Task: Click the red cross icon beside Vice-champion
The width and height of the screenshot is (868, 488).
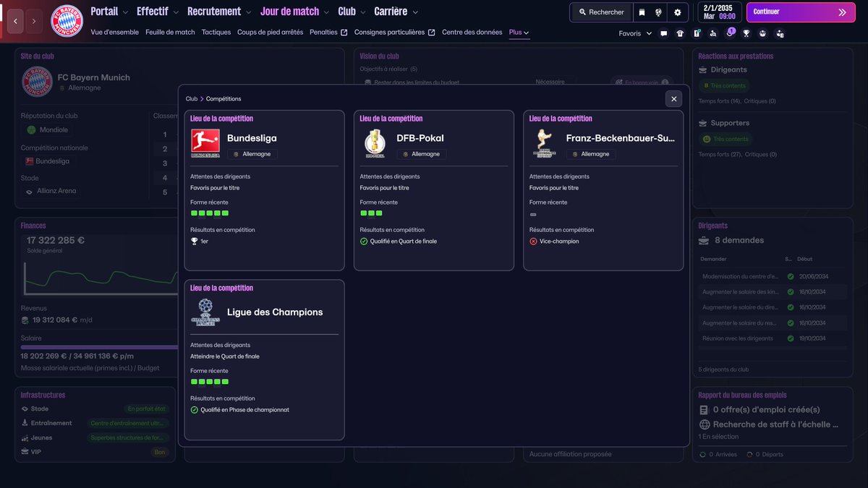Action: coord(534,241)
